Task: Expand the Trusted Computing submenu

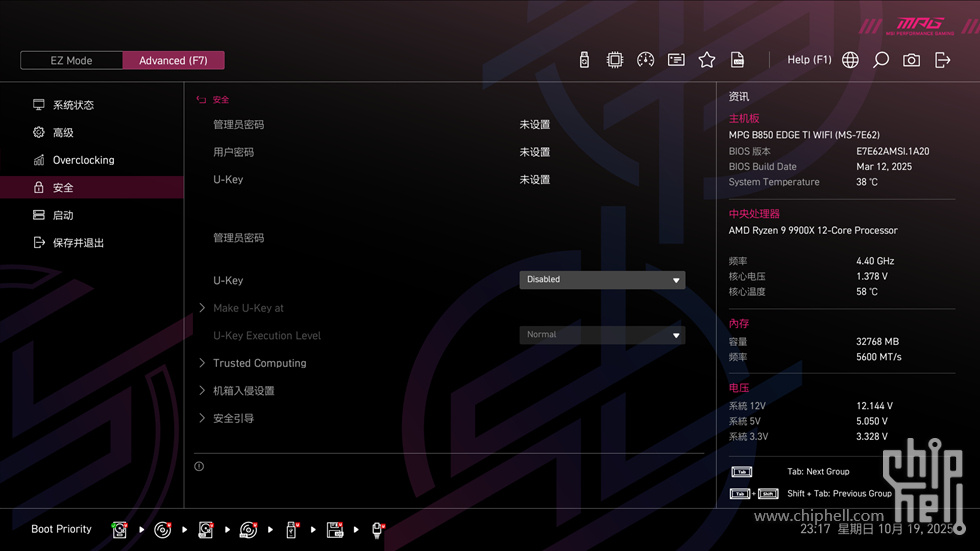Action: [x=259, y=363]
